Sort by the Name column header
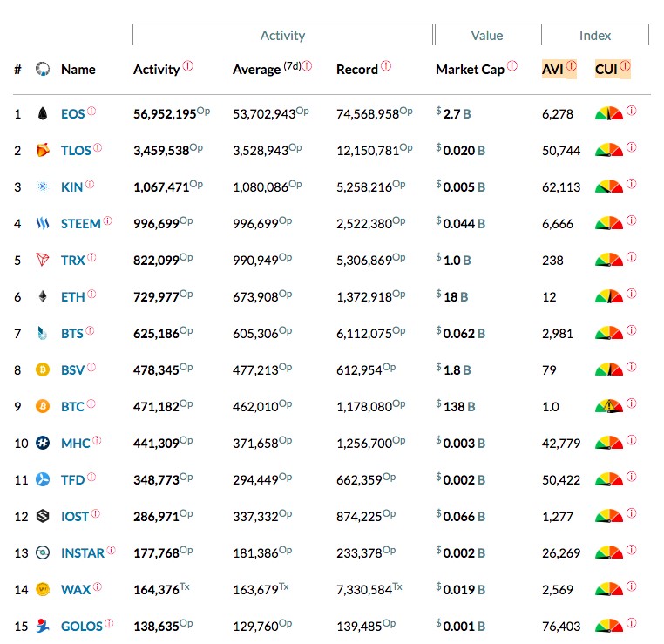 pyautogui.click(x=78, y=70)
